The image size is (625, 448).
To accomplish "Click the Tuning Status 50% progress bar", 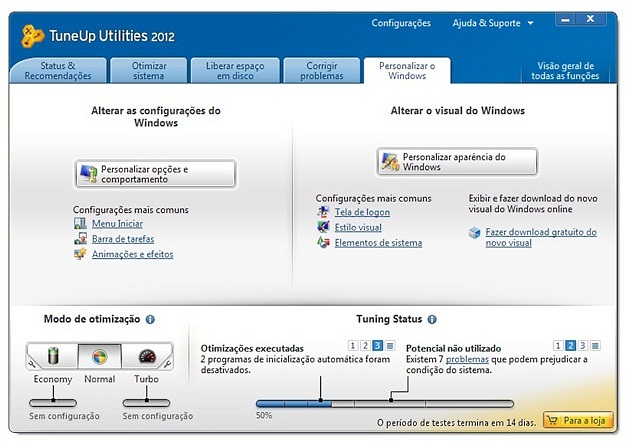I will 385,404.
